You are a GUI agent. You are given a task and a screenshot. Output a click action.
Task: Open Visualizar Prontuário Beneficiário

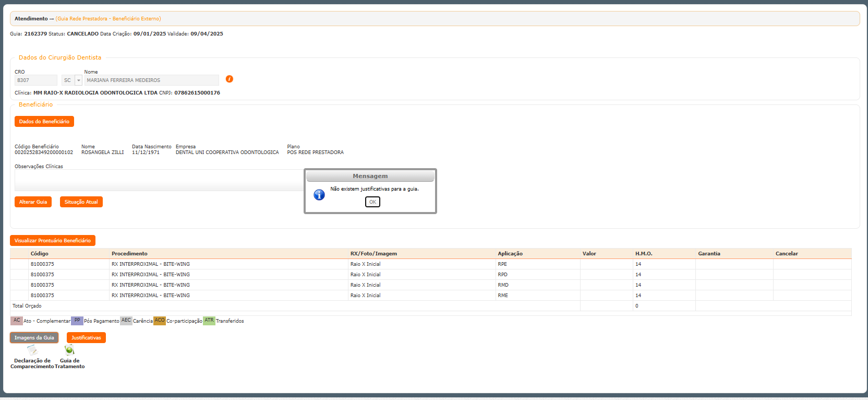click(x=53, y=241)
